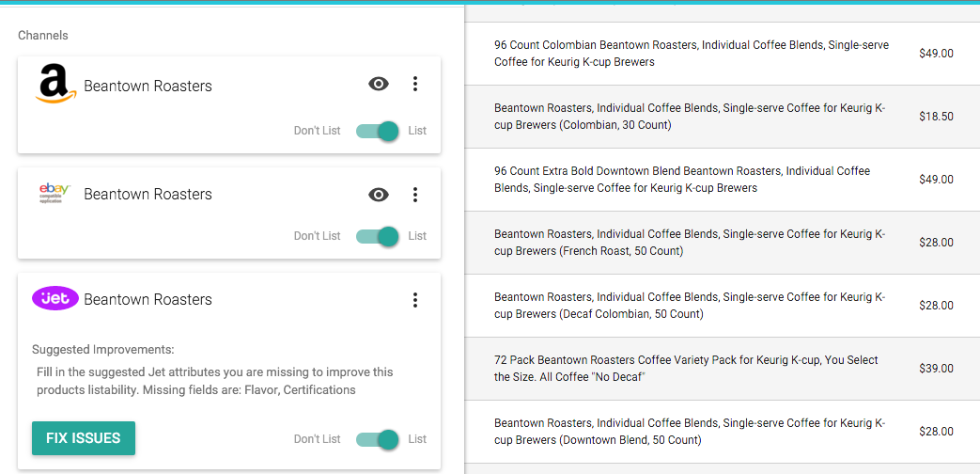Click the eye icon on the Amazon channel
The image size is (980, 474).
(x=378, y=84)
